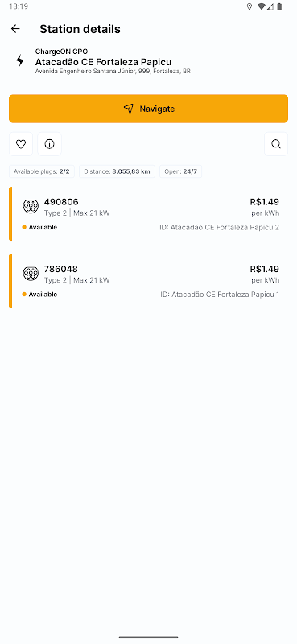Viewport: 297px width, 644px height.
Task: Select the Type 2 plug icon for 786048
Action: (x=31, y=274)
